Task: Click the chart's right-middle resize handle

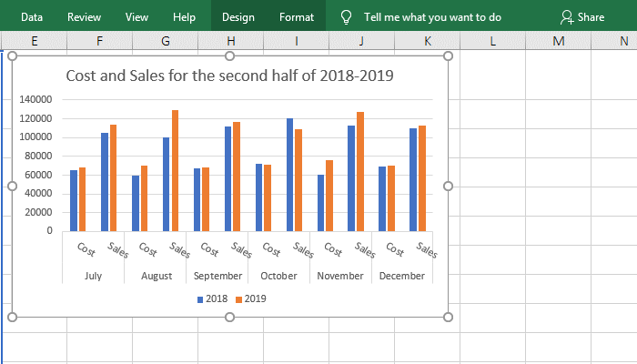Action: click(448, 186)
